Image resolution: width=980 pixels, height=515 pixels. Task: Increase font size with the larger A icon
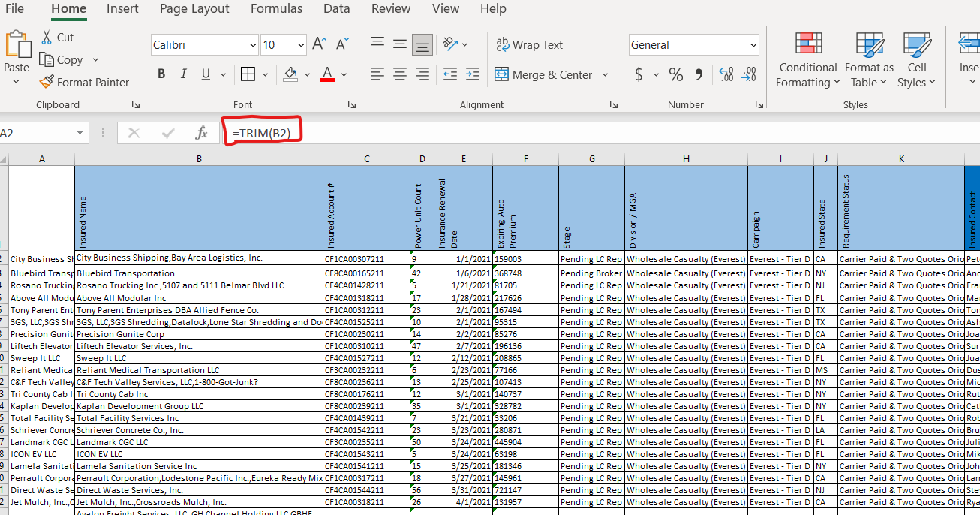pos(319,44)
